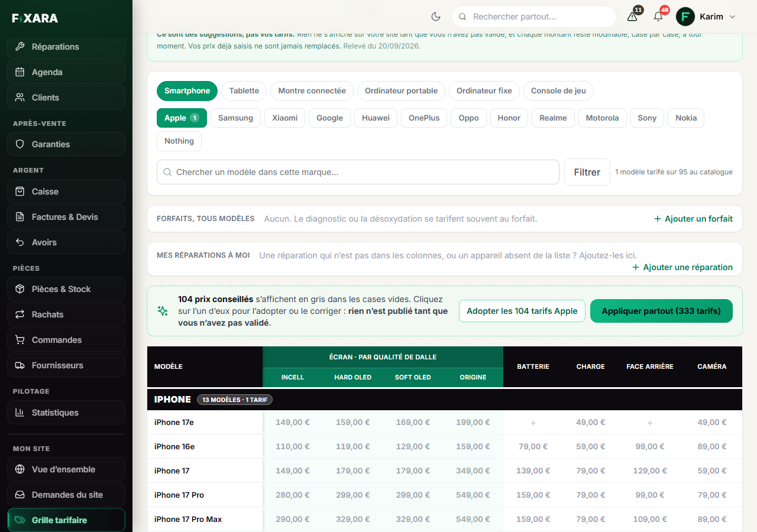This screenshot has width=757, height=532.
Task: Open Commandes in the sidebar
Action: [66, 340]
